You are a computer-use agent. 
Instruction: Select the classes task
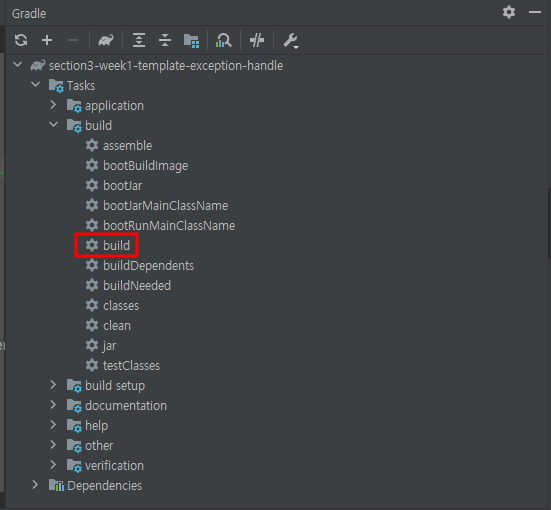(121, 306)
